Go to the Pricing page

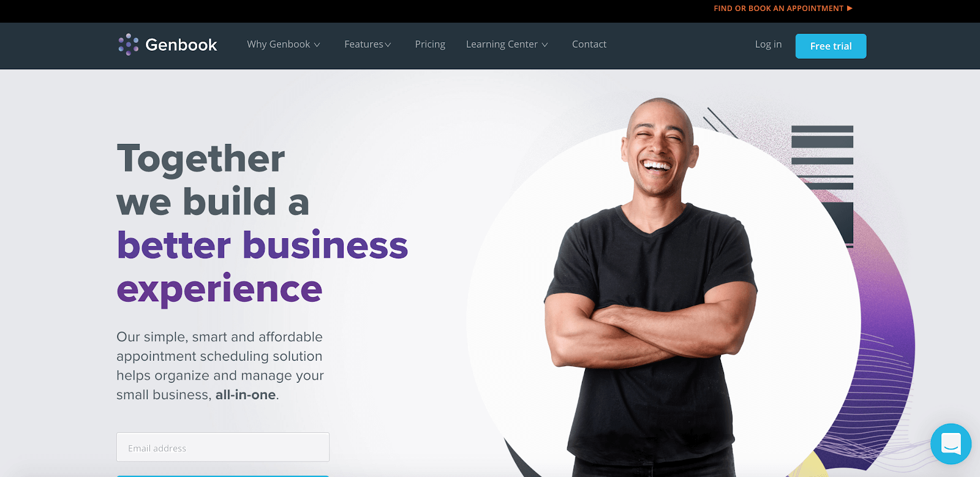(430, 44)
